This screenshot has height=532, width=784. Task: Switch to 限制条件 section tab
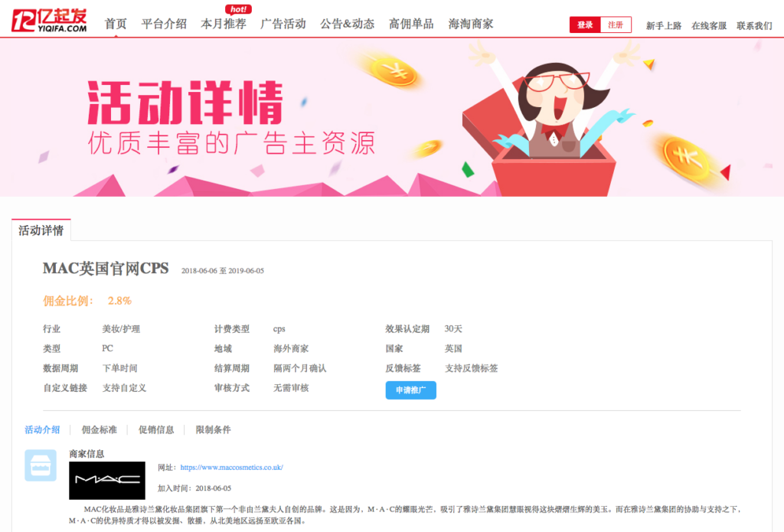[x=213, y=429]
